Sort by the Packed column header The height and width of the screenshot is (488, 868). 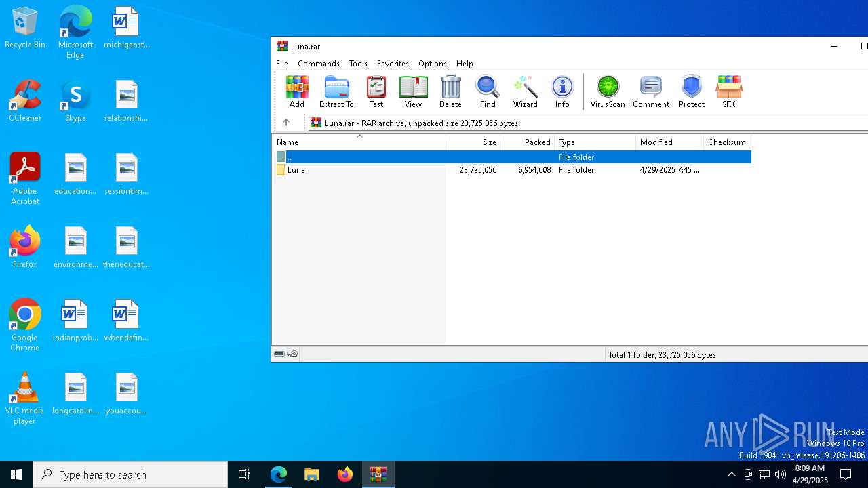528,142
